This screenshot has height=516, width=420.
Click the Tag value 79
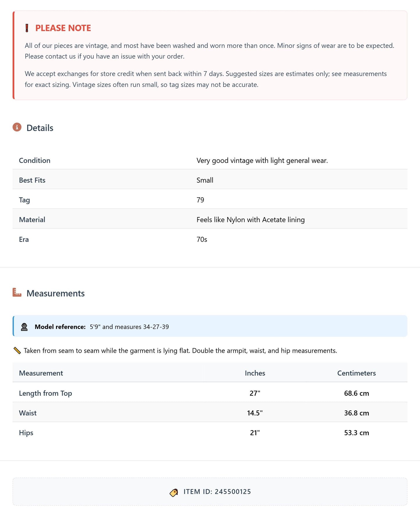(200, 200)
